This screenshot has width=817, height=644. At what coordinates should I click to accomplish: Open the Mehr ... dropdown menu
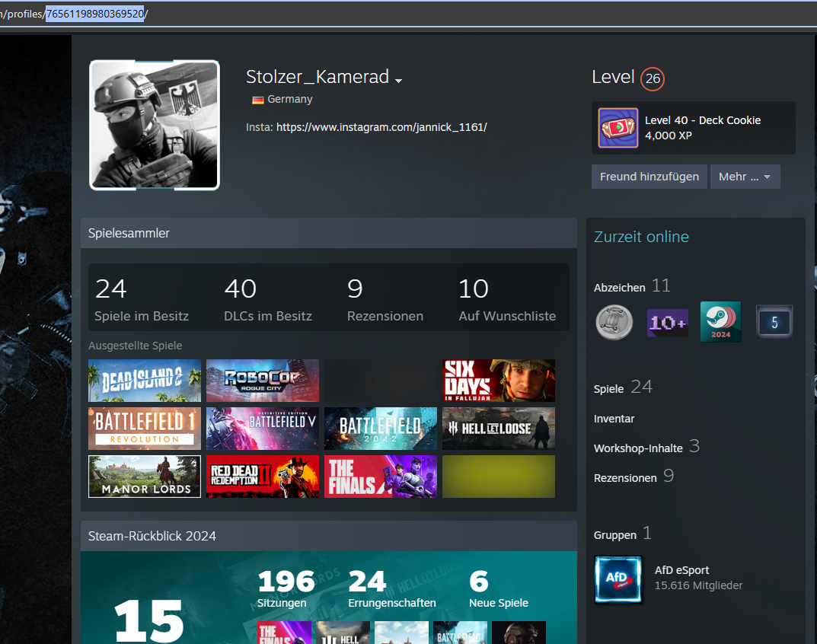[745, 177]
